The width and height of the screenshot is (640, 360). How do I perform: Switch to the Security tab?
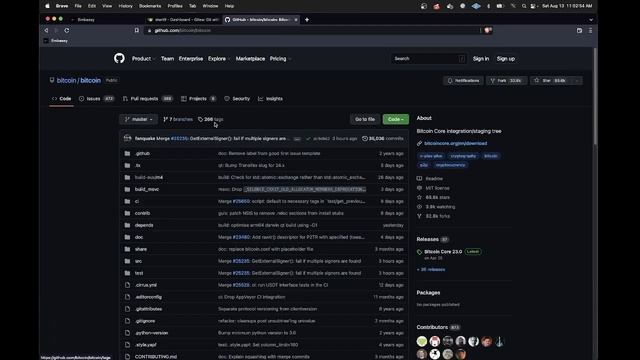[x=237, y=99]
